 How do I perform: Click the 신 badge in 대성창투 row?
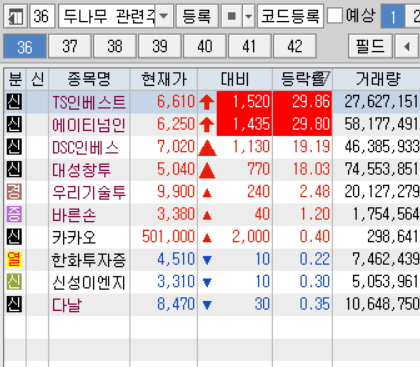14,169
